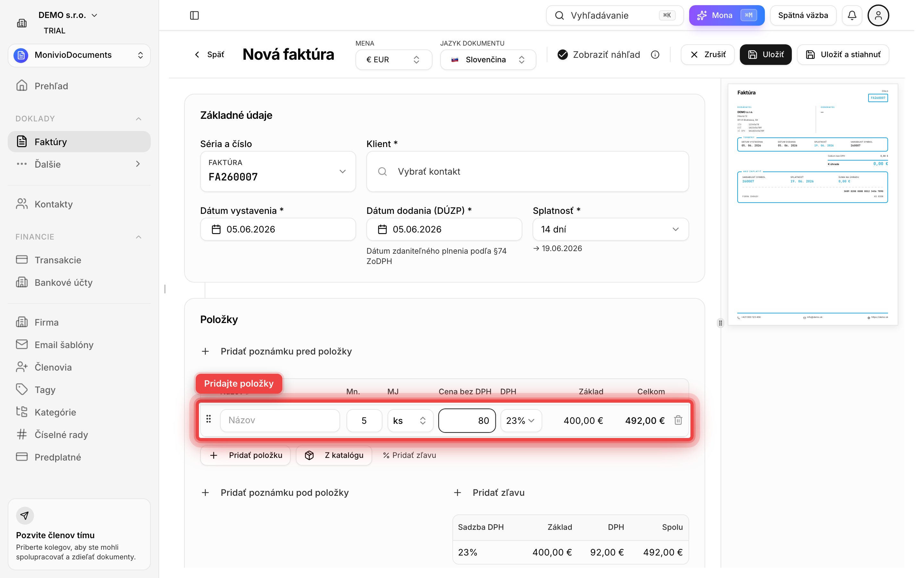Click Uložiť a stiahnuť button
The height and width of the screenshot is (578, 924).
843,55
